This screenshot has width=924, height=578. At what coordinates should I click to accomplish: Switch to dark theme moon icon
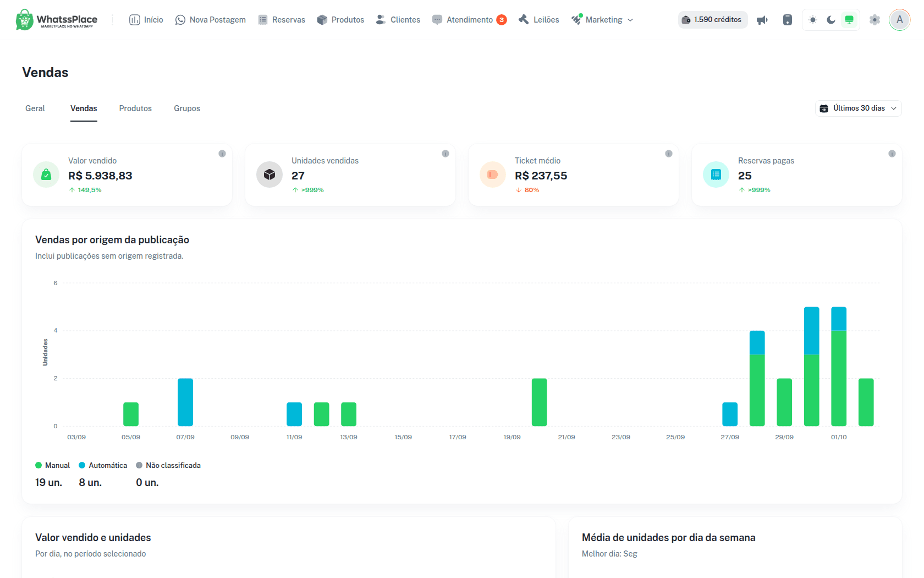tap(831, 20)
